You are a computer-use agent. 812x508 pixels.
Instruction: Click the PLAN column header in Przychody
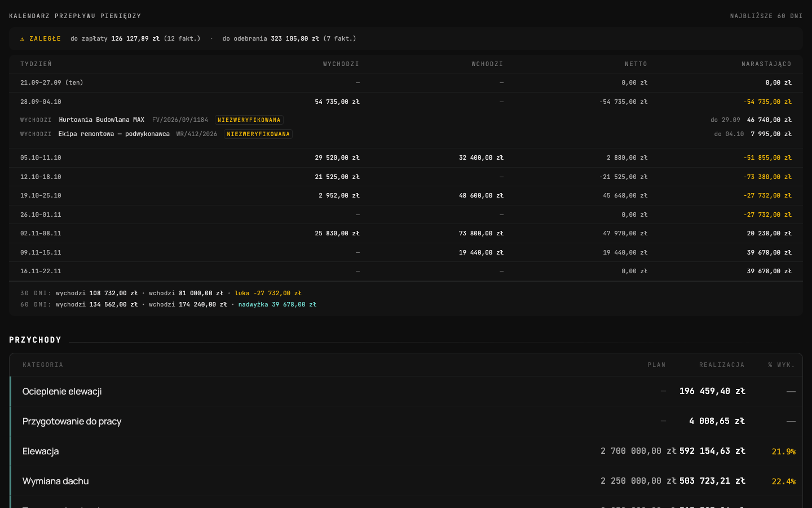(x=656, y=365)
